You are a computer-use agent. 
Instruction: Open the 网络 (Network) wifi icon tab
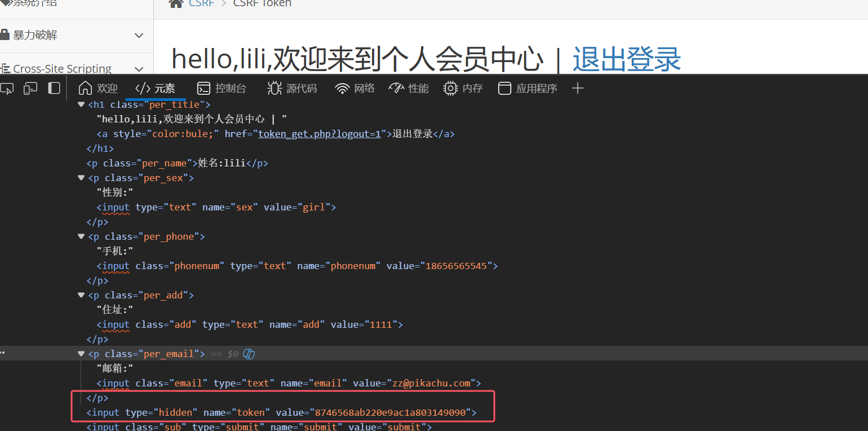pyautogui.click(x=355, y=89)
